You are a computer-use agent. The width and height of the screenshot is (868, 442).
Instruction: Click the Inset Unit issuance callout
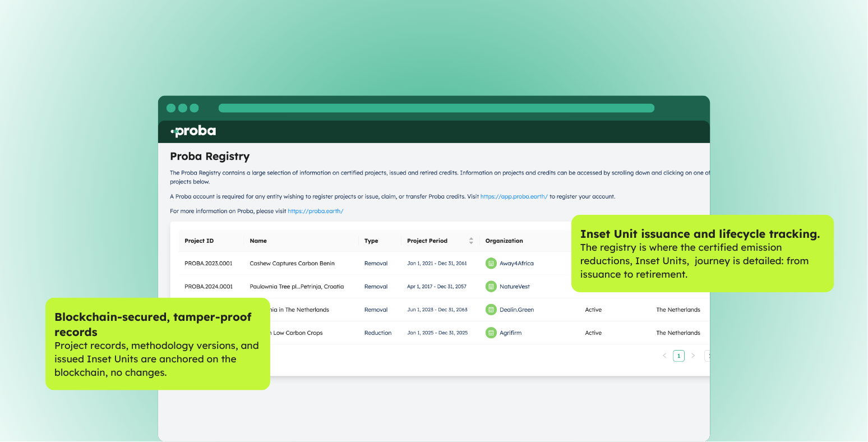703,254
